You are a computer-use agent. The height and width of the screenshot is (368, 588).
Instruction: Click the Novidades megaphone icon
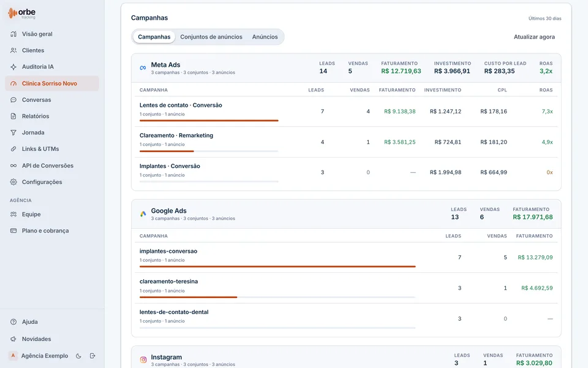coord(13,339)
